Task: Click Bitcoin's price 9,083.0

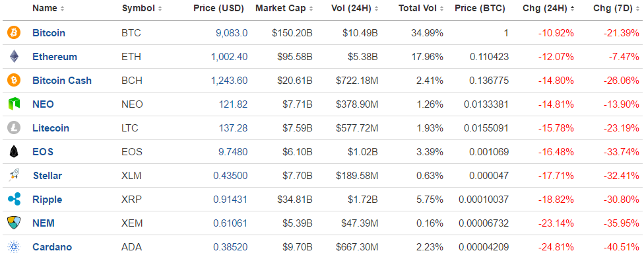Action: 232,33
